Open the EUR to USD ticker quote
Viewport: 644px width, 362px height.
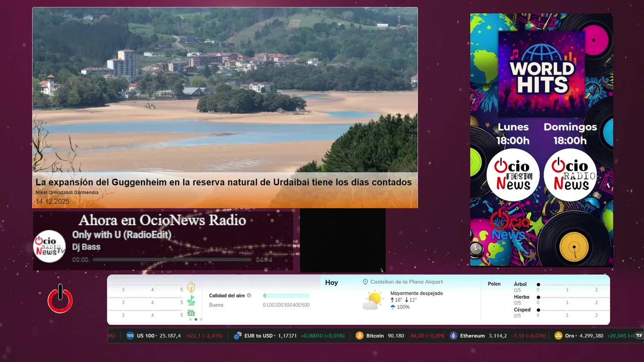[x=289, y=335]
